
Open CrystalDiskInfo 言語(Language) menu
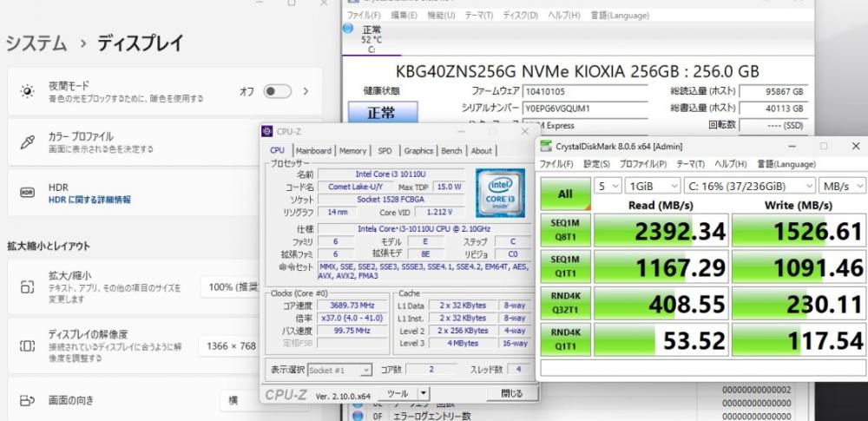[x=620, y=16]
